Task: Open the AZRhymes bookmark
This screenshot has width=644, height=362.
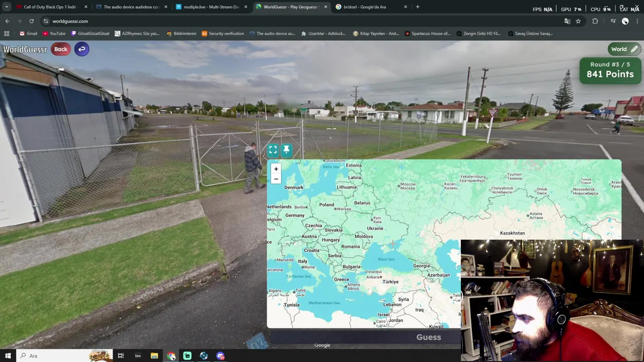Action: point(137,34)
